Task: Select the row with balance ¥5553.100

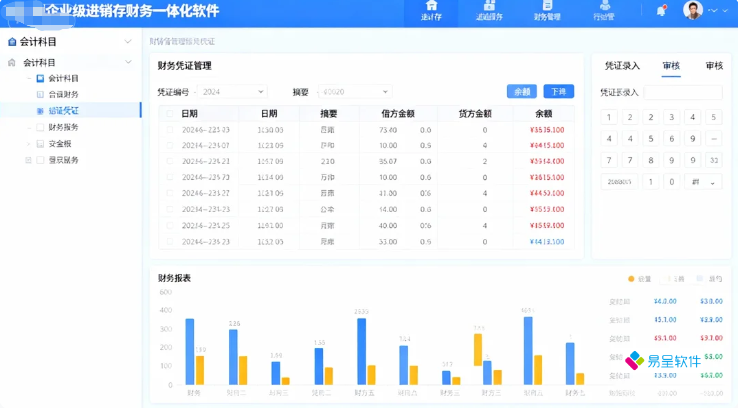Action: [x=169, y=209]
